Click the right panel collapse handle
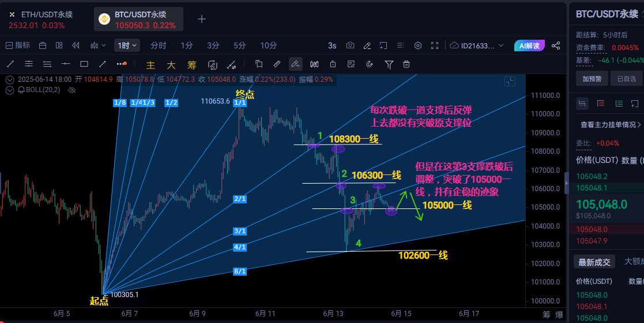Viewport: 644px width, 323px height. pos(567,184)
